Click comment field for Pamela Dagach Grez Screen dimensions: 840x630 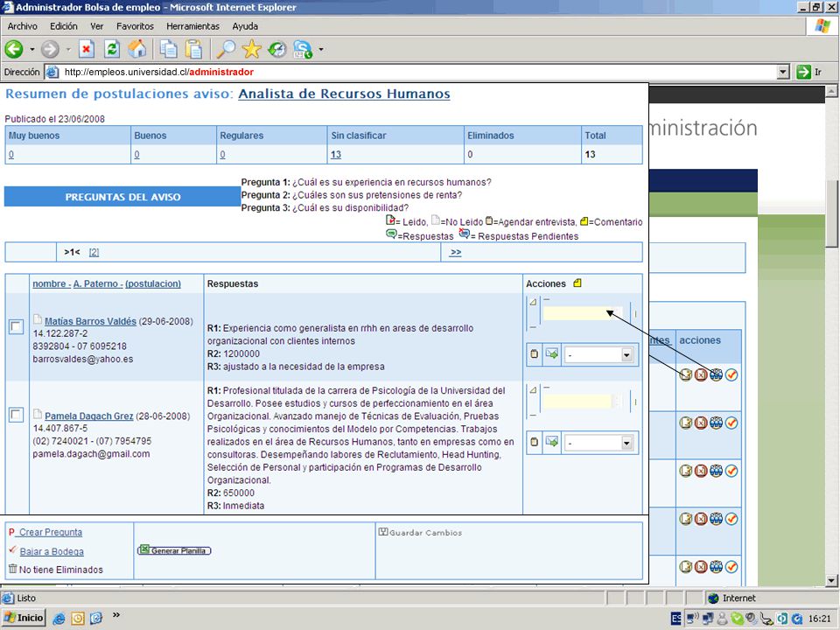pyautogui.click(x=577, y=402)
